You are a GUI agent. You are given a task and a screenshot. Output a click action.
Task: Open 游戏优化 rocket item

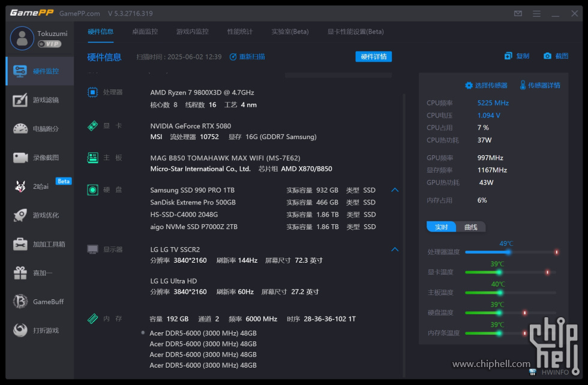point(40,215)
